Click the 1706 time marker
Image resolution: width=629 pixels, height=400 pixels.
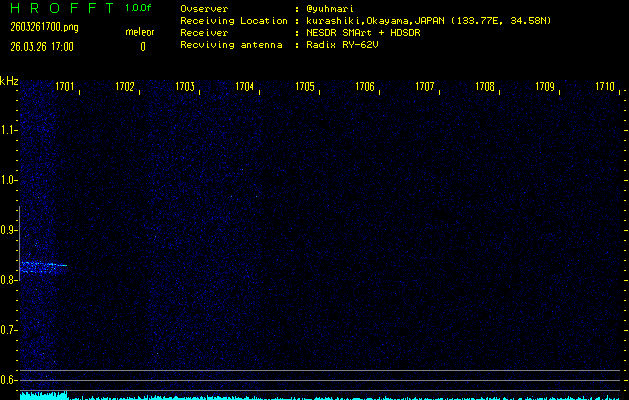tap(365, 86)
